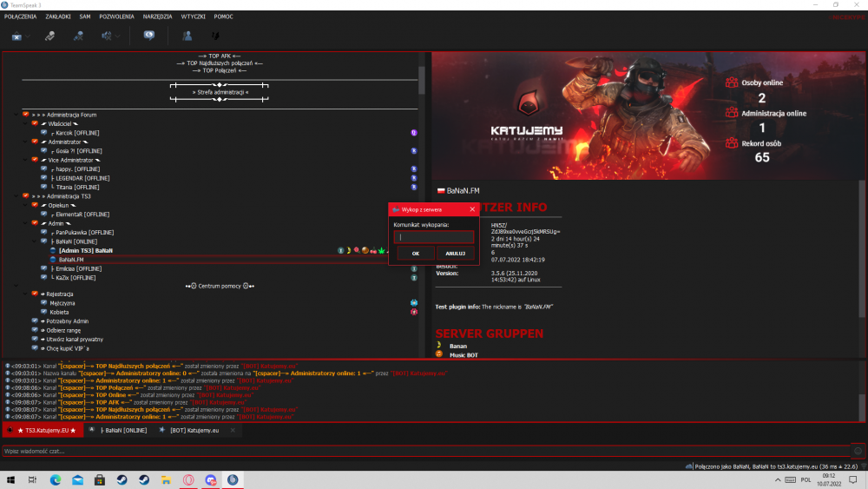
Task: Click the chat message input field
Action: coord(426,452)
